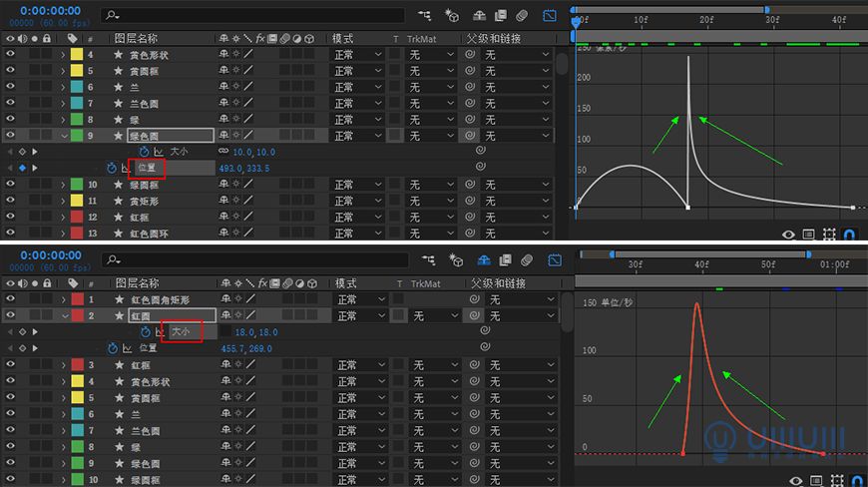Toggle snap magnet below the white speed graph

click(849, 236)
